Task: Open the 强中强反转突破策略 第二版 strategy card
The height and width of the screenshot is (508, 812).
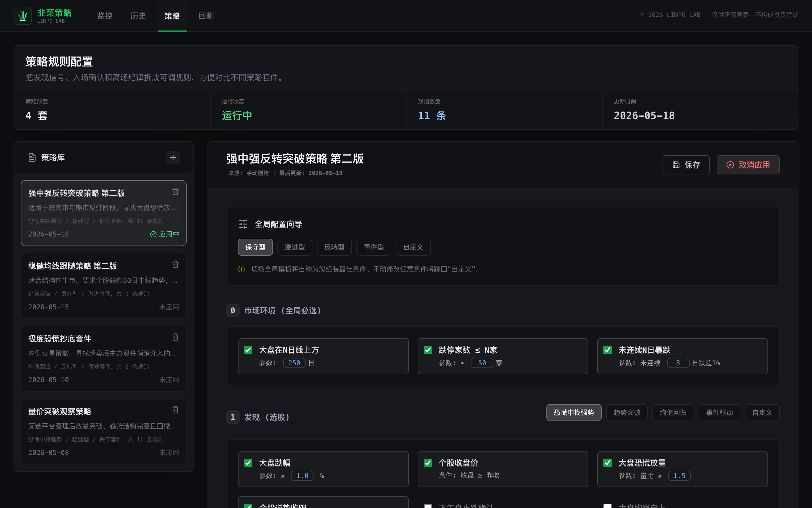Action: point(104,213)
